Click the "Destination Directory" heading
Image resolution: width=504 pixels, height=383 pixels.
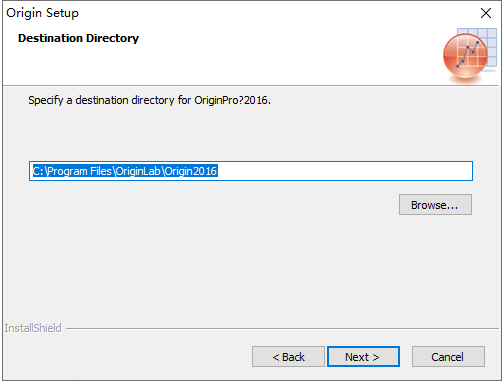pos(78,38)
